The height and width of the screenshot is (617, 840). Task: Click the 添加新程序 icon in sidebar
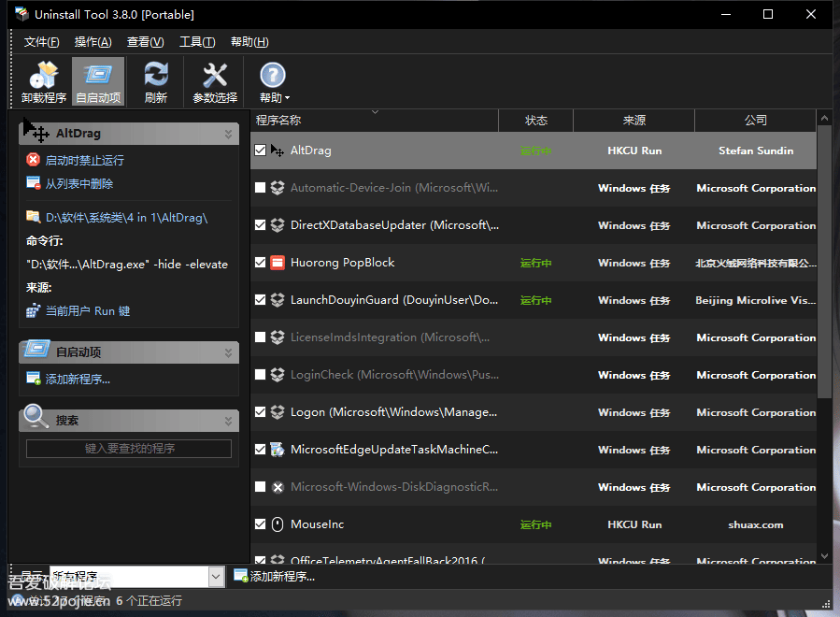tap(34, 379)
